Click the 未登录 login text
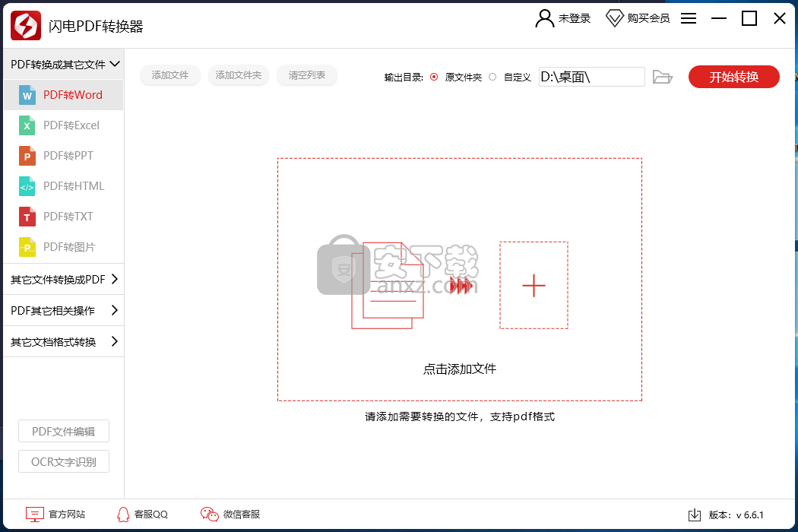The height and width of the screenshot is (532, 798). click(x=575, y=18)
